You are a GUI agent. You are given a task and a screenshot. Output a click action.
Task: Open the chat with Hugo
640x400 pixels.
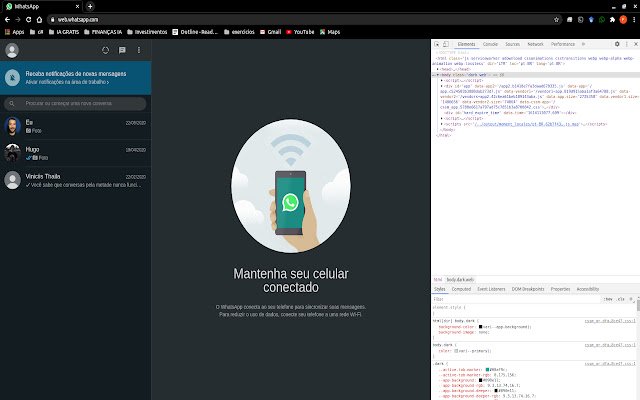point(76,153)
